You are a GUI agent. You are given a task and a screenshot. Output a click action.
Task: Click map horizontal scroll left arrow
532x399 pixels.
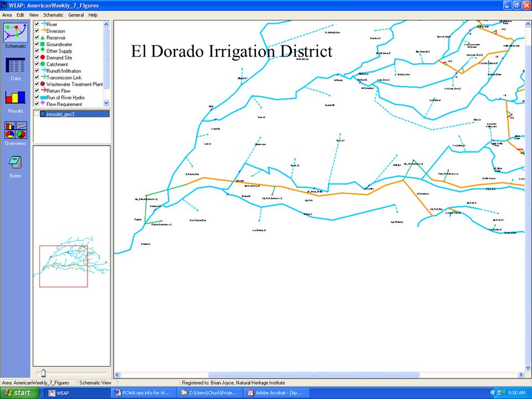click(x=117, y=375)
